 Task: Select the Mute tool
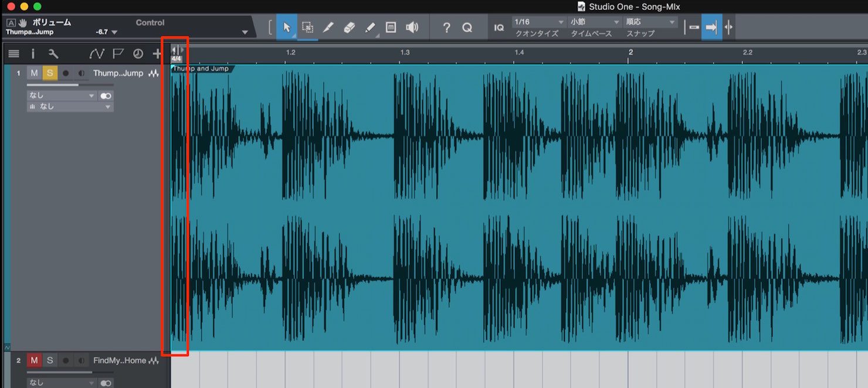[x=391, y=27]
